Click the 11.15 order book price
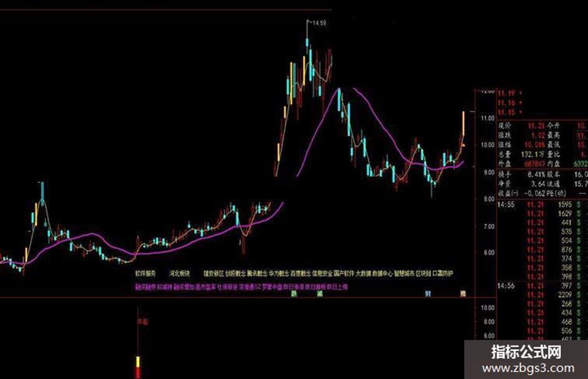The height and width of the screenshot is (379, 588). click(506, 112)
